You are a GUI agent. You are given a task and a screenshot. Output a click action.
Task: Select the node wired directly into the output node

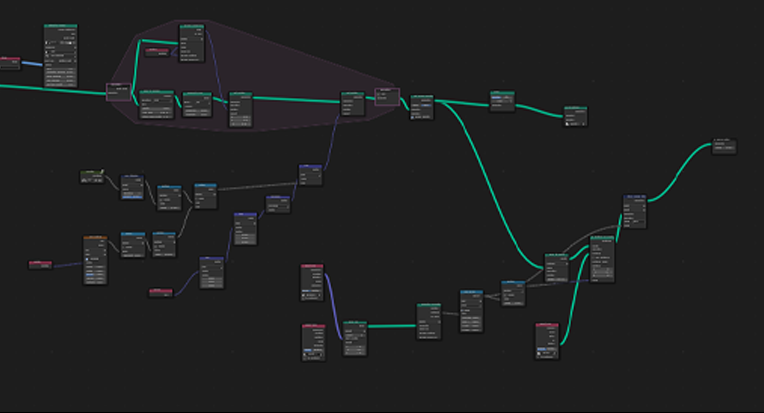tap(634, 211)
